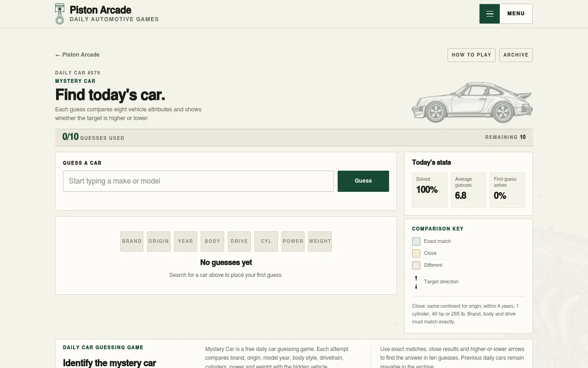Open the HOW TO PLAY button
This screenshot has width=588, height=368.
(471, 55)
